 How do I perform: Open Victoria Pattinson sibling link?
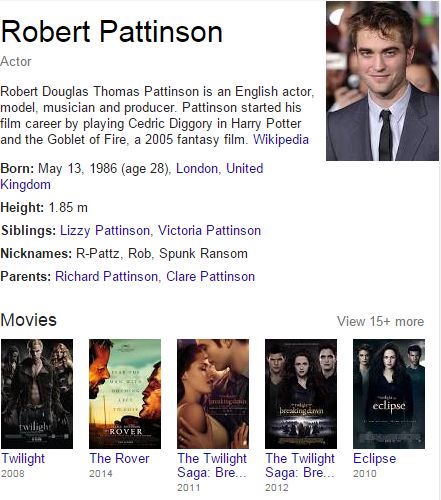tap(209, 230)
